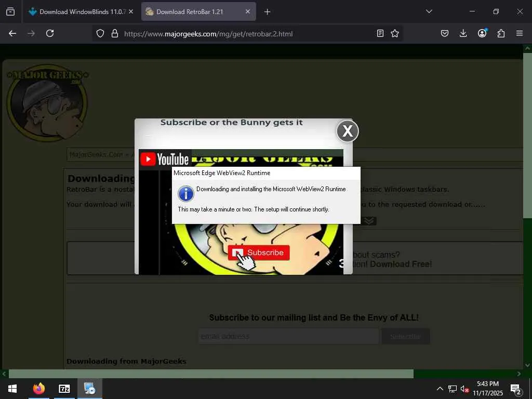This screenshot has height=399, width=532.
Task: Open Firefox View (recent browsing) icon
Action: click(x=10, y=12)
